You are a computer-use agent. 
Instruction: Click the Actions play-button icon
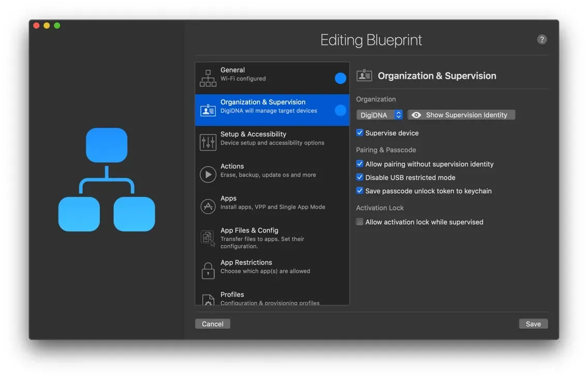(208, 174)
